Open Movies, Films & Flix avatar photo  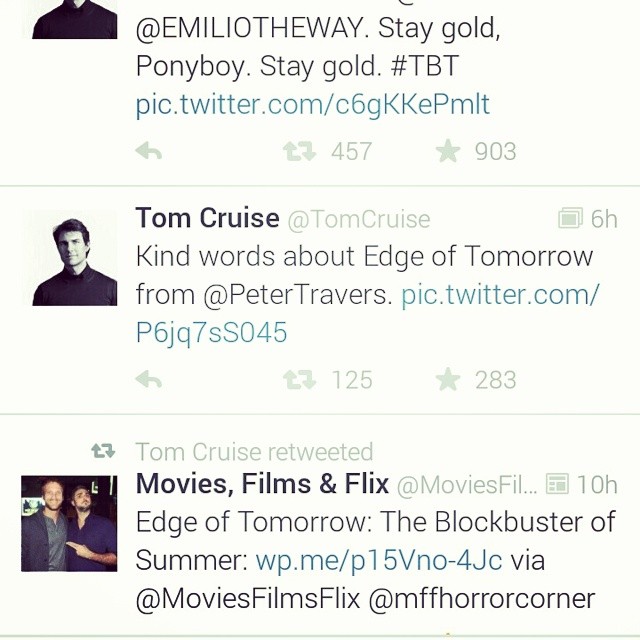[70, 524]
